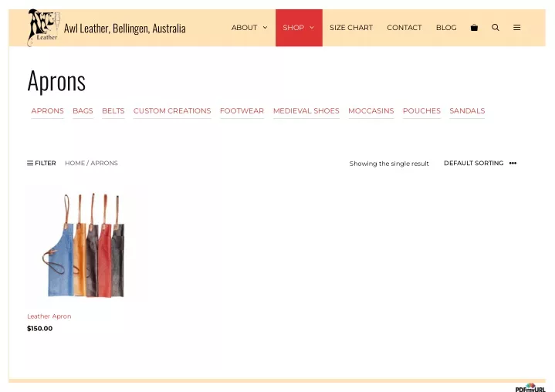Viewport: 555px width, 392px height.
Task: Select the Belts category link
Action: (x=113, y=111)
